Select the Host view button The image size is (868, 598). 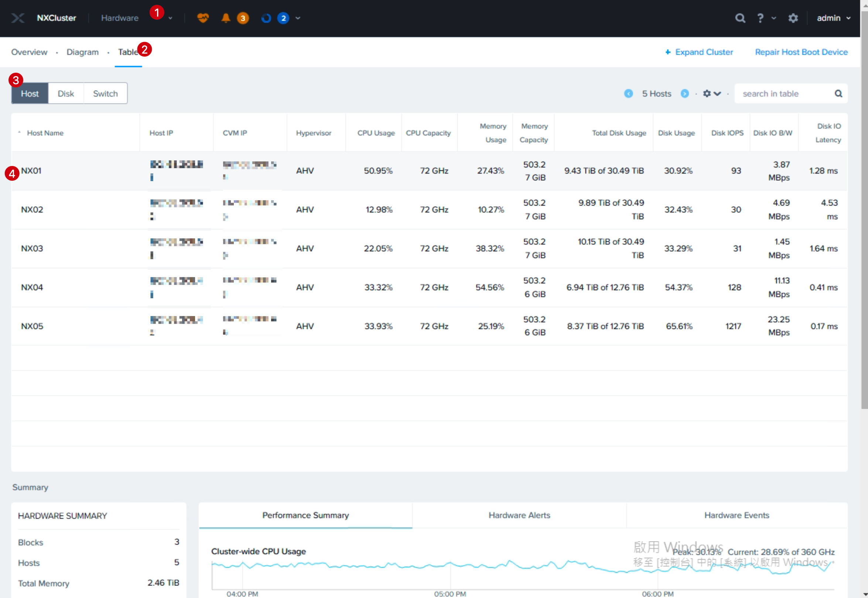[30, 94]
